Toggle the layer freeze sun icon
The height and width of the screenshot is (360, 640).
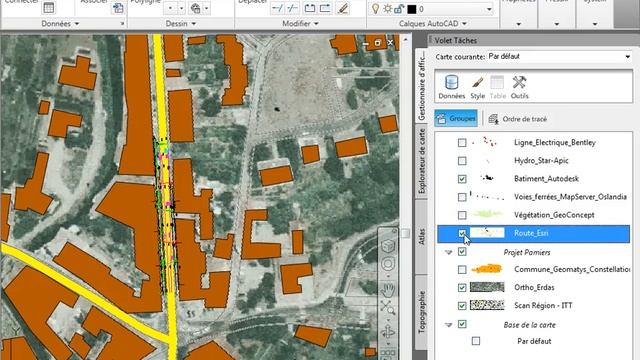click(387, 9)
